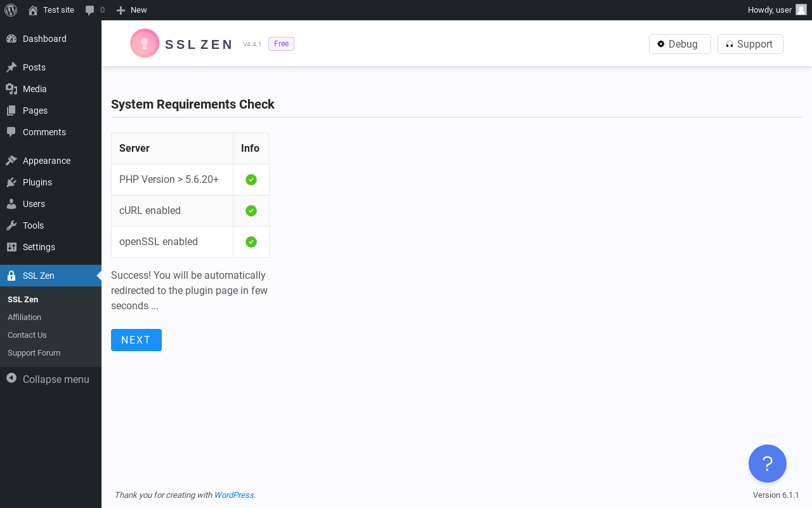Screen dimensions: 812x508
Task: Click the Debug gear icon
Action: (661, 44)
